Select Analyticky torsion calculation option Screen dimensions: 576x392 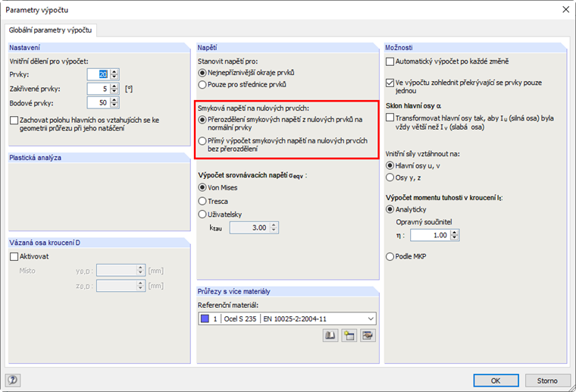[x=390, y=209]
